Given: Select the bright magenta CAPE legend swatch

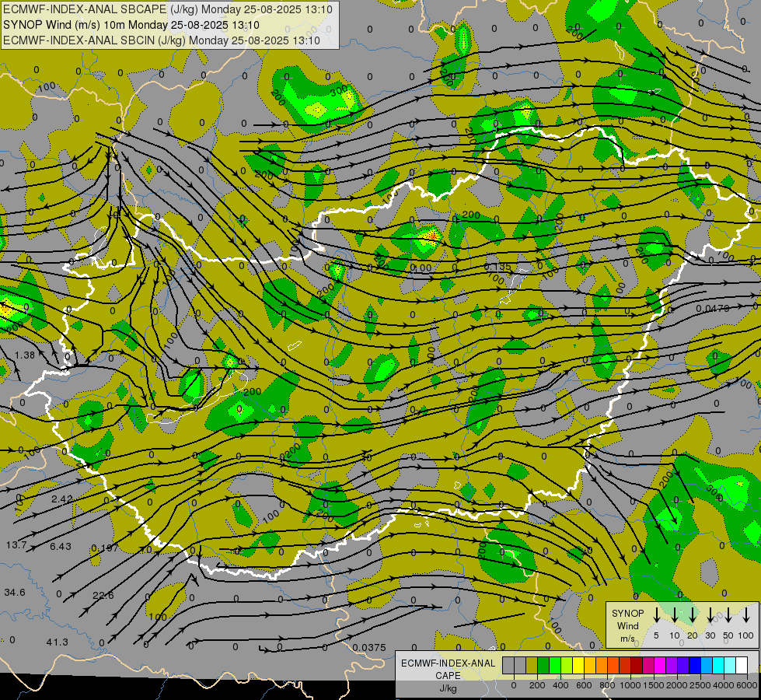Looking at the screenshot, I should click(x=661, y=666).
